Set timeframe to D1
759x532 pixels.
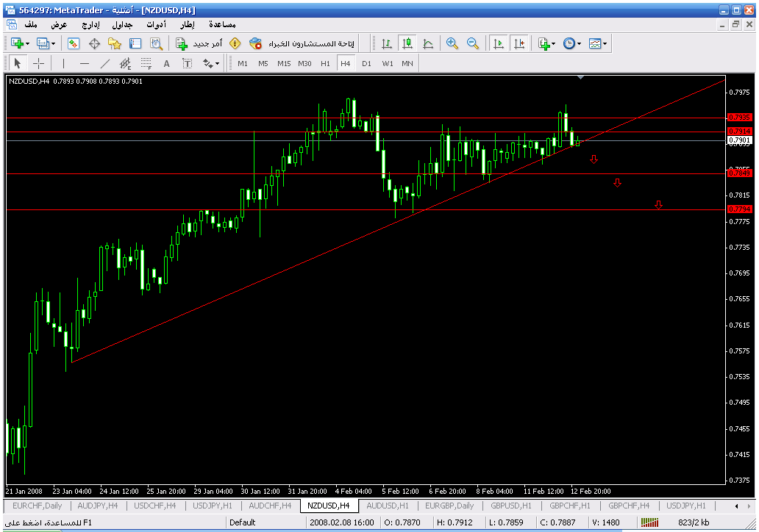click(x=366, y=63)
